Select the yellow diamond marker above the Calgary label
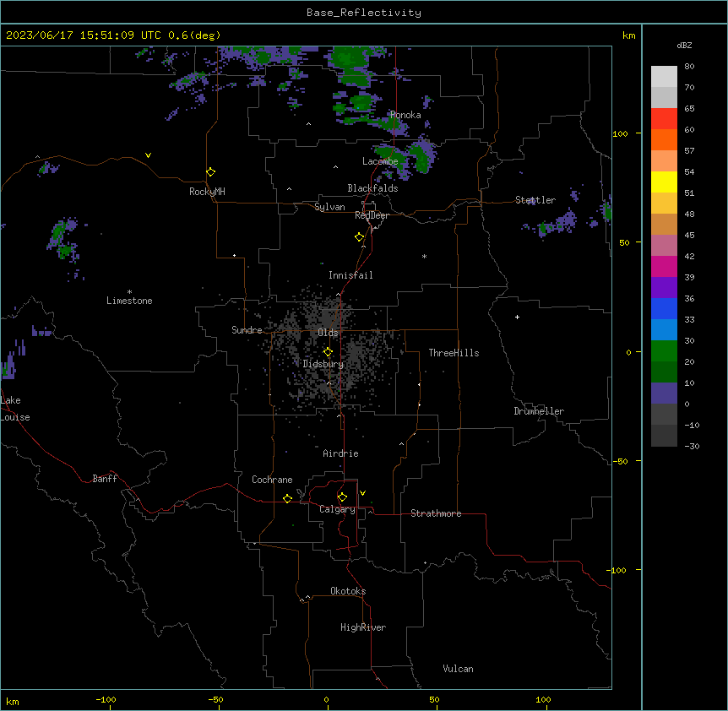728x711 pixels. click(x=342, y=497)
